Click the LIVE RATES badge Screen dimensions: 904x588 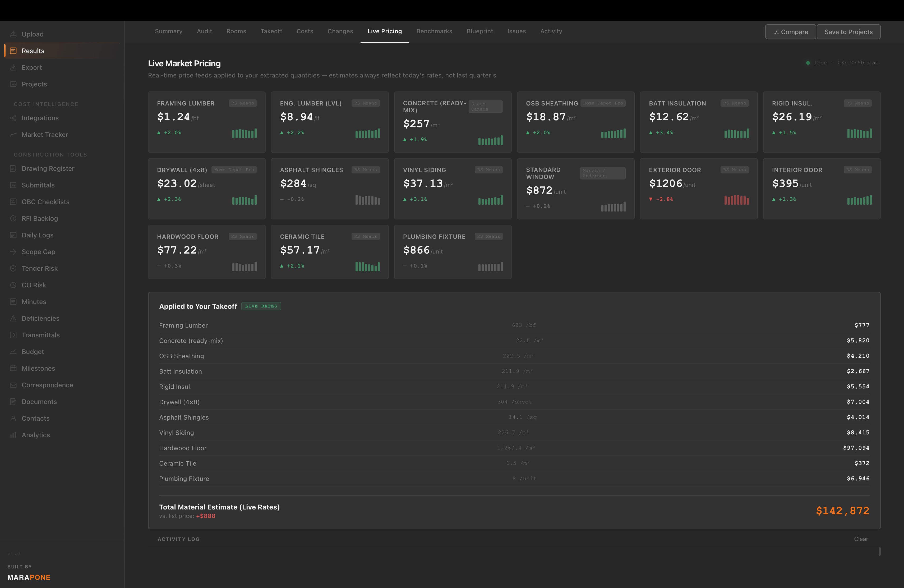coord(261,306)
